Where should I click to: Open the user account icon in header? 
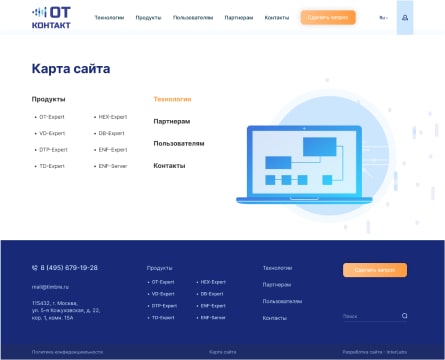tap(405, 17)
